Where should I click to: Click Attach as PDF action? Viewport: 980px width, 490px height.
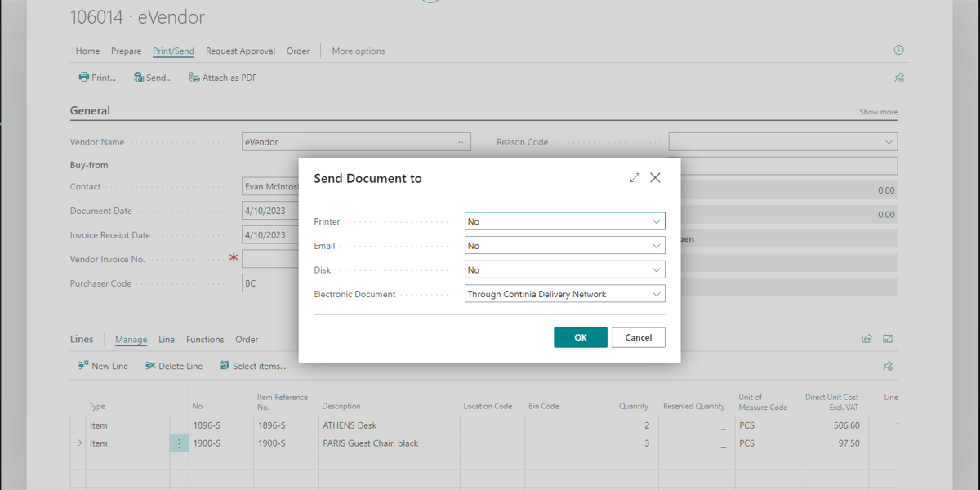point(223,78)
